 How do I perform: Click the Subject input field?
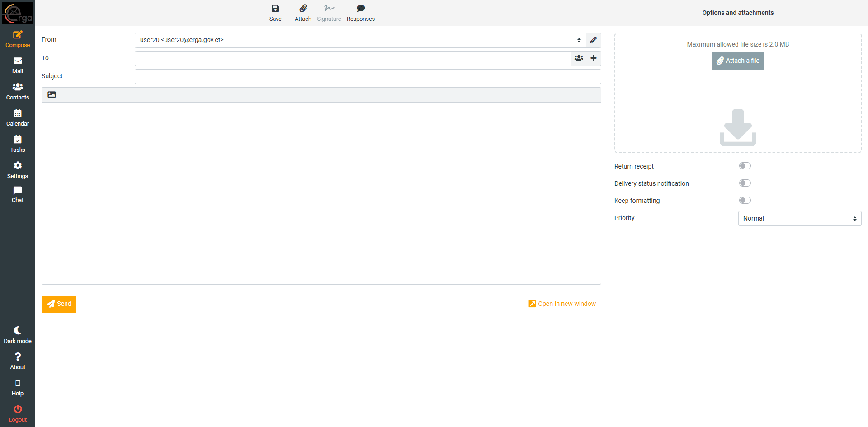coord(368,76)
